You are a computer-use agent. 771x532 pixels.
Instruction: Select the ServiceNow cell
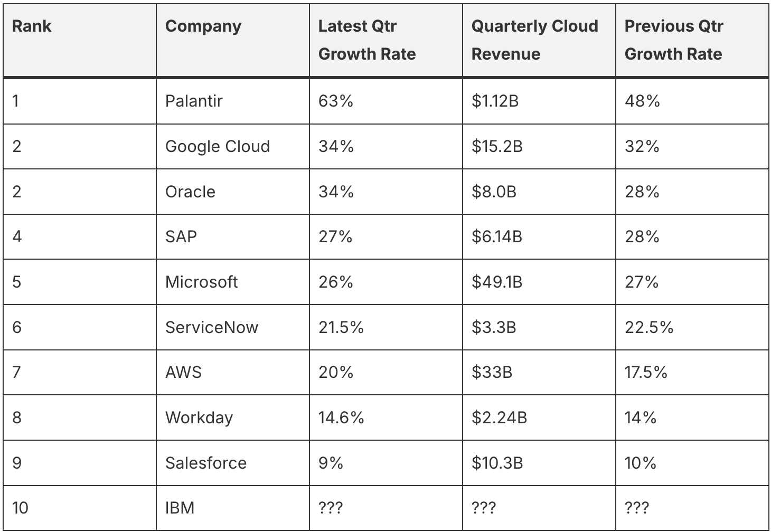coord(212,327)
